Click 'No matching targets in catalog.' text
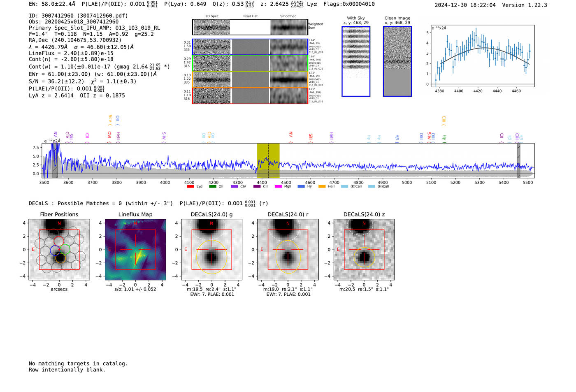 click(78, 364)
